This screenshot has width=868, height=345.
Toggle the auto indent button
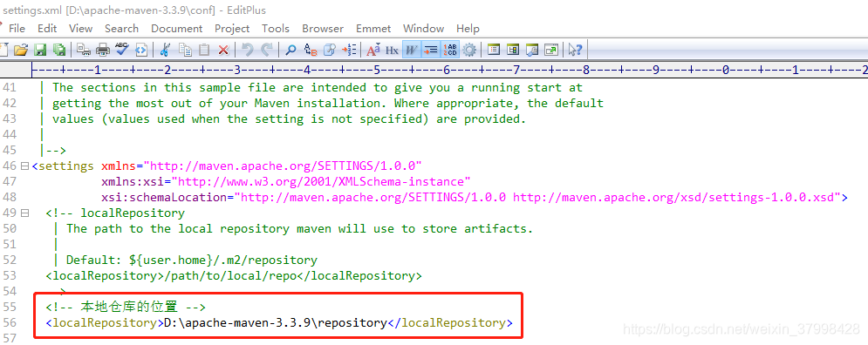[x=430, y=50]
